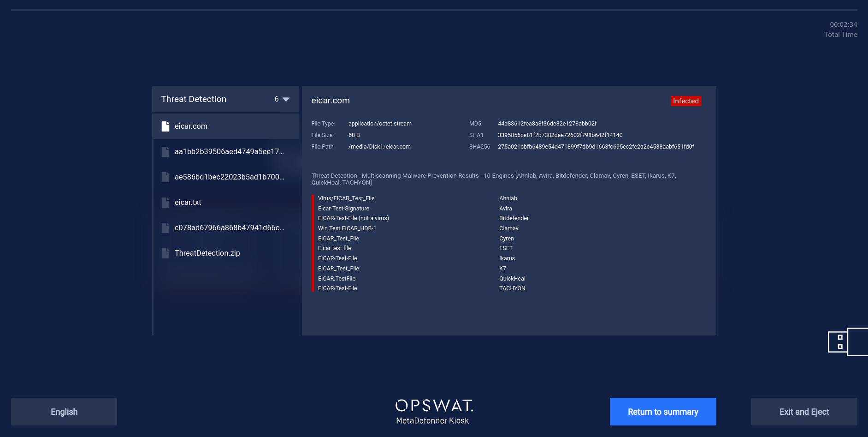The width and height of the screenshot is (868, 437).
Task: Click the file icon beside eicar.txt
Action: [165, 203]
